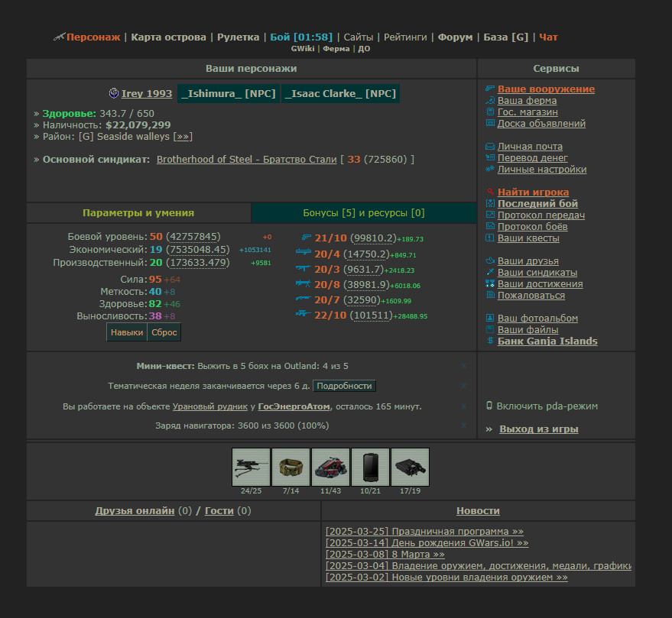Open the ГосЭнергоАтом link

point(294,406)
